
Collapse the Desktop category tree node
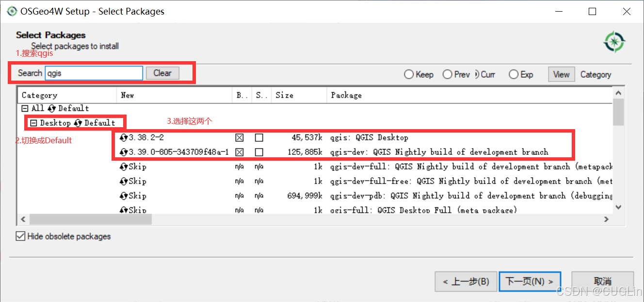click(x=33, y=123)
